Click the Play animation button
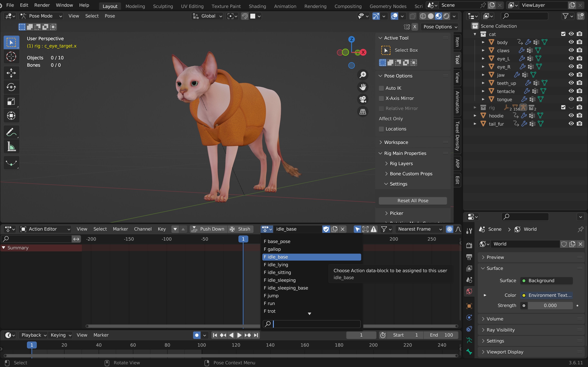Image resolution: width=588 pixels, height=367 pixels. (239, 335)
